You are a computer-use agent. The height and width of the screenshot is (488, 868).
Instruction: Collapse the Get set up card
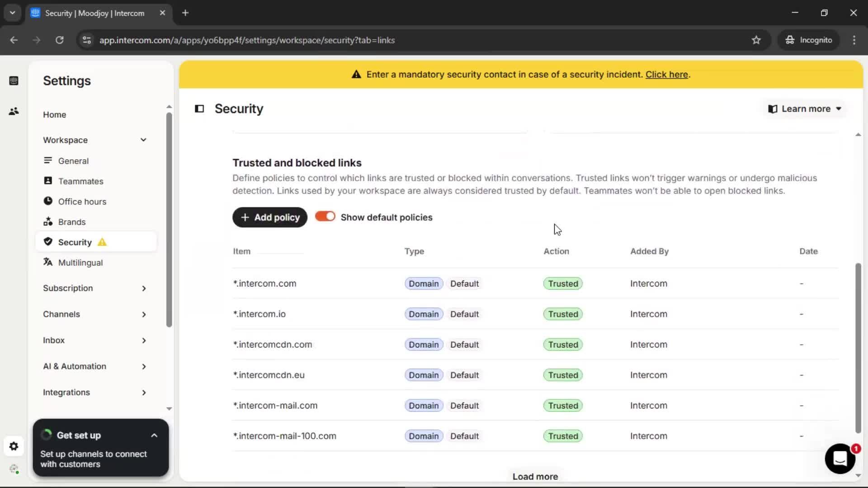pos(154,436)
